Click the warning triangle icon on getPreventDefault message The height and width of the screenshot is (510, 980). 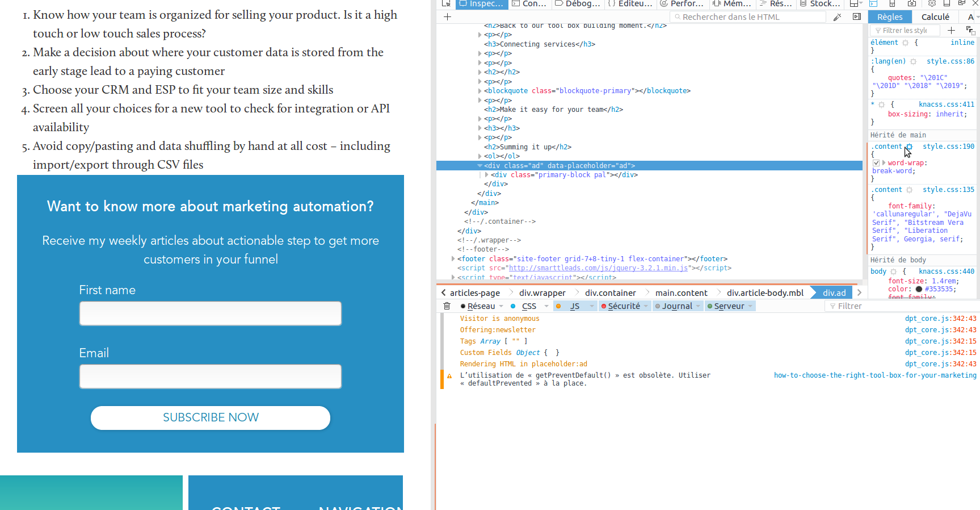tap(449, 376)
